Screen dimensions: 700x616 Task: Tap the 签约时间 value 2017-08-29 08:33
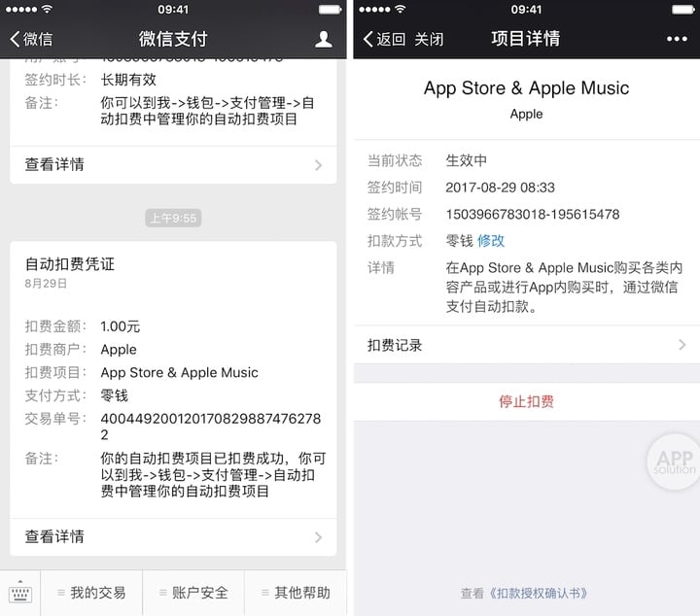click(x=500, y=188)
